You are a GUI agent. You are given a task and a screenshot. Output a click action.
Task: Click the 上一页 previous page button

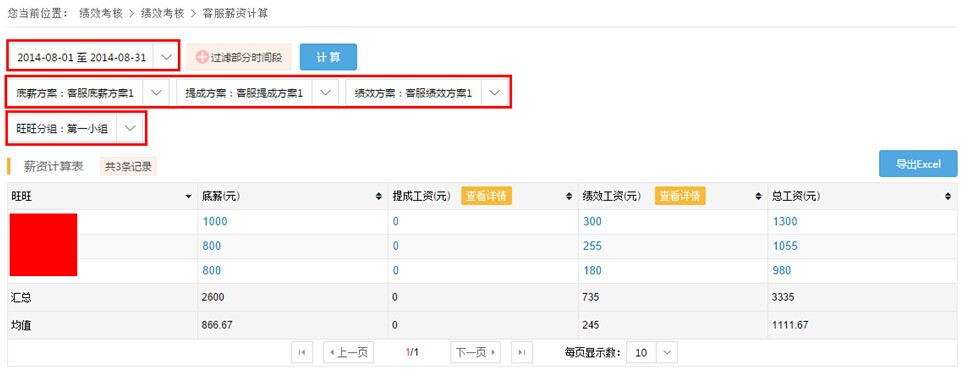(349, 352)
